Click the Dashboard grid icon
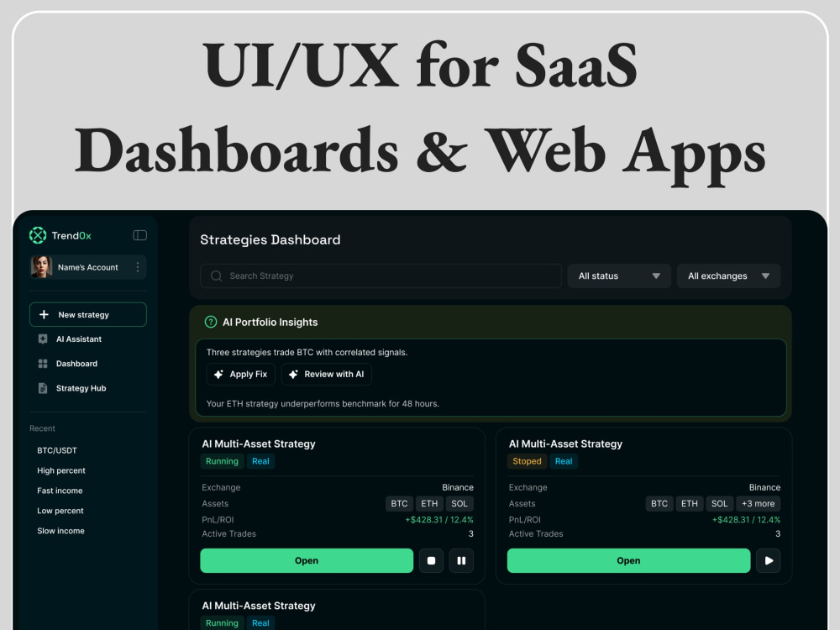 pyautogui.click(x=43, y=364)
